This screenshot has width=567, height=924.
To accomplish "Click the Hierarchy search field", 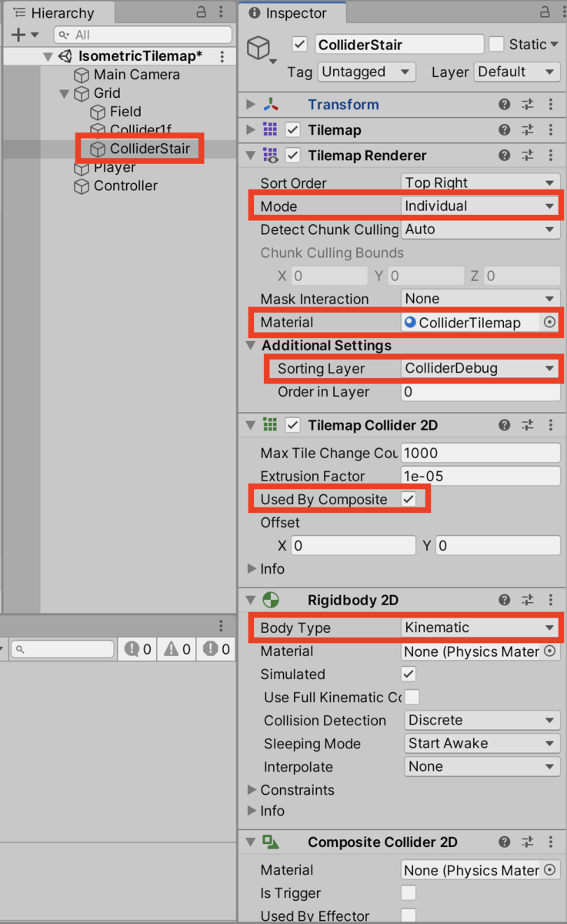I will (x=142, y=35).
